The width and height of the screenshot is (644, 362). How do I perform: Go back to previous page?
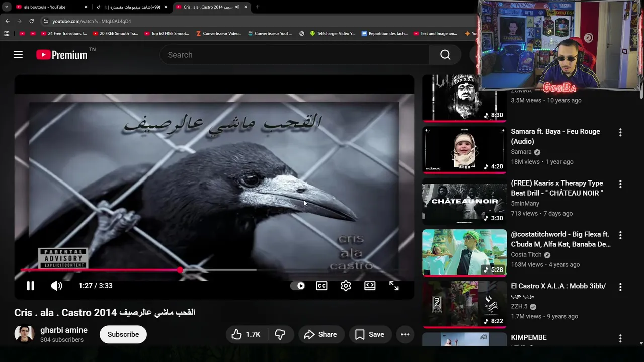click(7, 21)
